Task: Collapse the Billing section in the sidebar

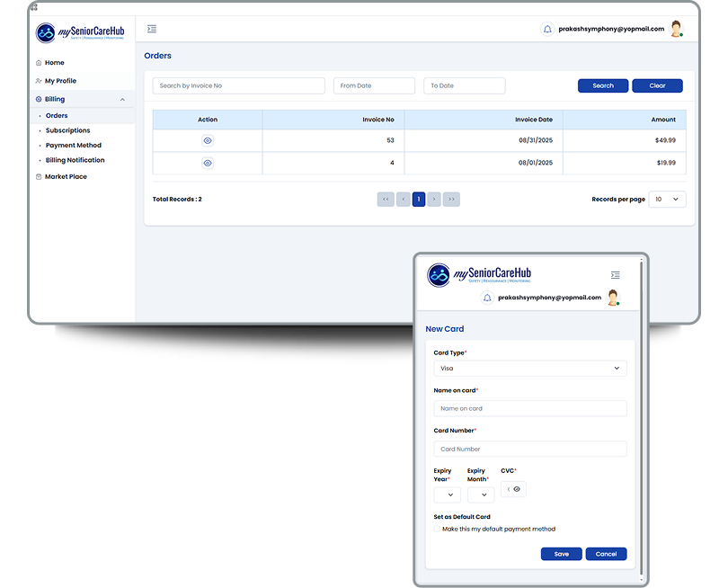Action: [x=122, y=100]
